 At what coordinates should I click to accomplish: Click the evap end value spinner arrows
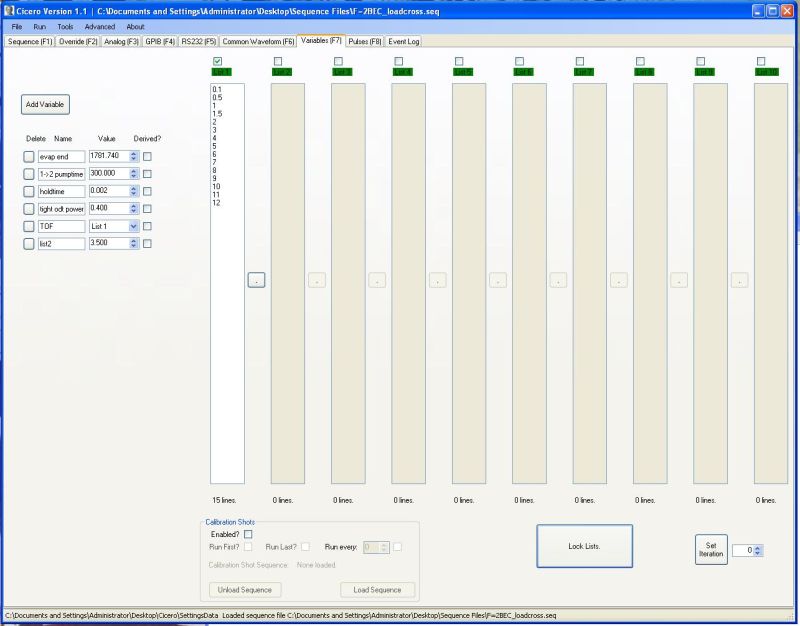[x=134, y=157]
